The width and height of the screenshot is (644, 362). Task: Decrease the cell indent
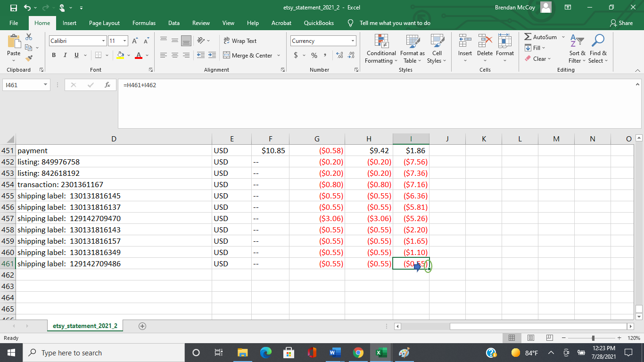coord(200,56)
